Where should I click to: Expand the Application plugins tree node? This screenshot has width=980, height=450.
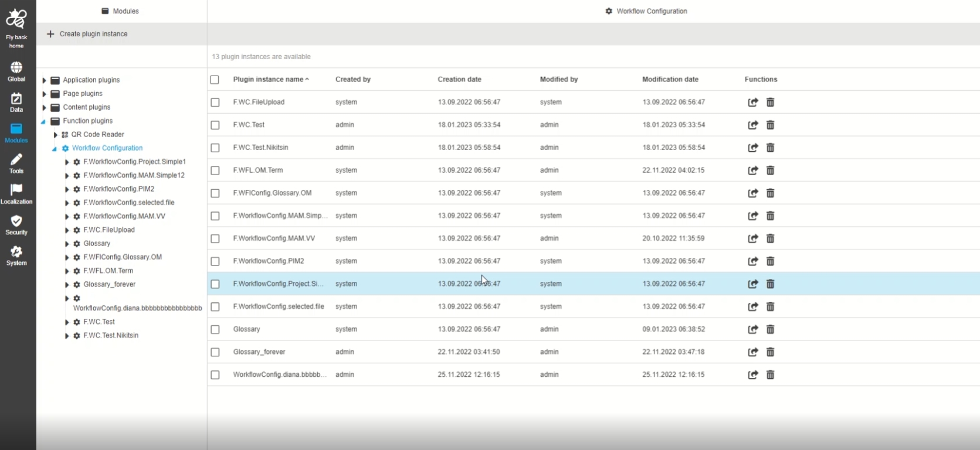point(44,80)
